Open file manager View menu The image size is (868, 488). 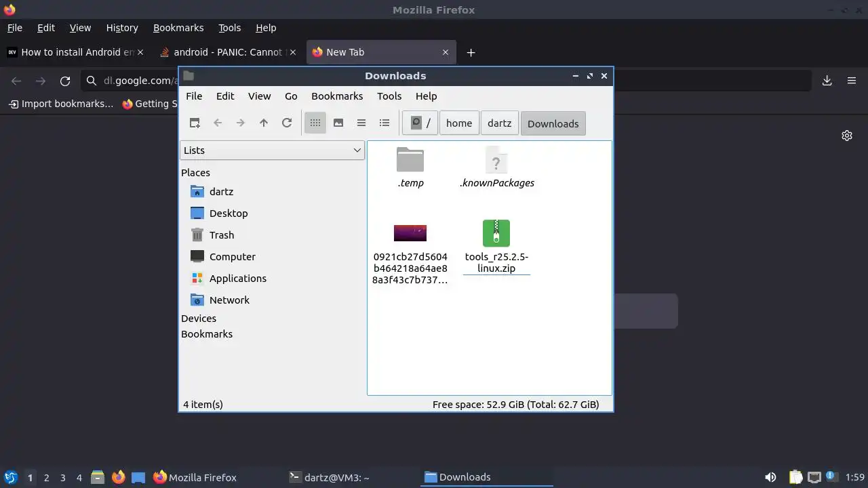click(x=259, y=96)
